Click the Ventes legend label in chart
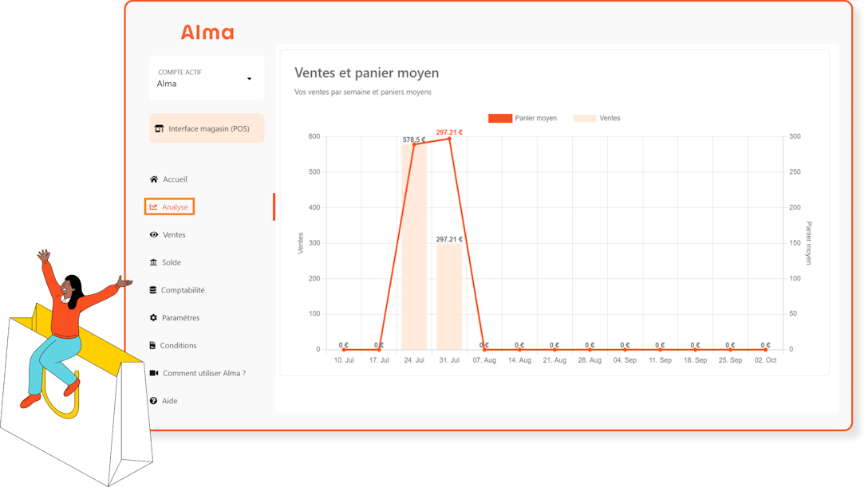Screen dimensions: 868x487 click(610, 118)
